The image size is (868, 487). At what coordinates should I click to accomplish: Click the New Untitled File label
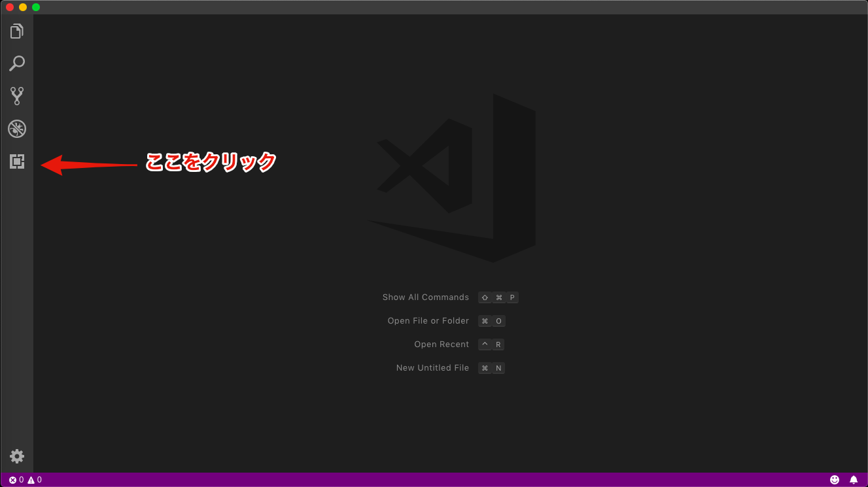click(432, 368)
